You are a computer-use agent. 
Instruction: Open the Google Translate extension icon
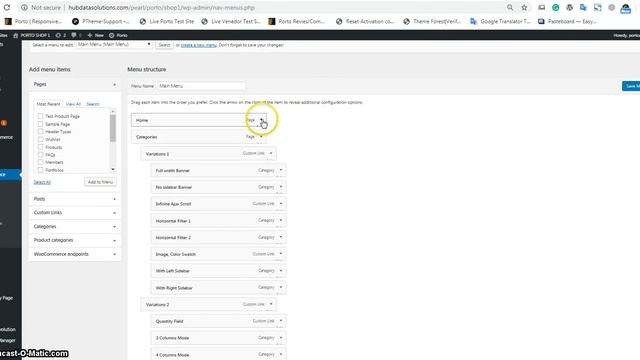[x=583, y=7]
